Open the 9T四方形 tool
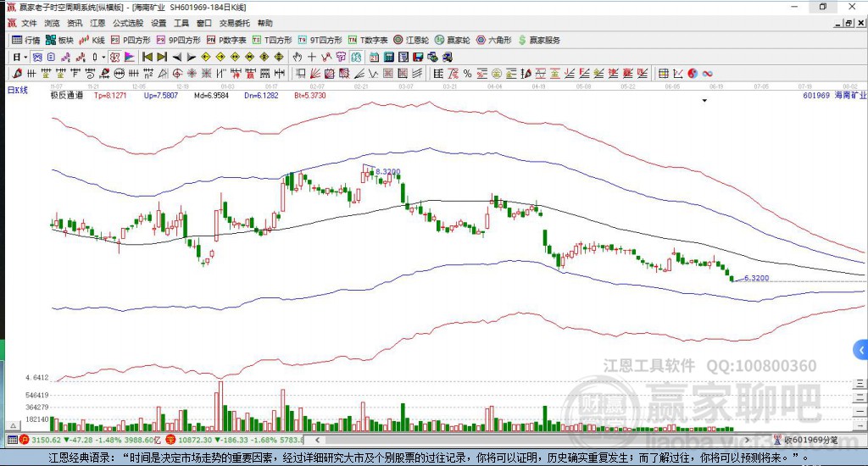Screen dimensions: 868x466 pos(320,40)
